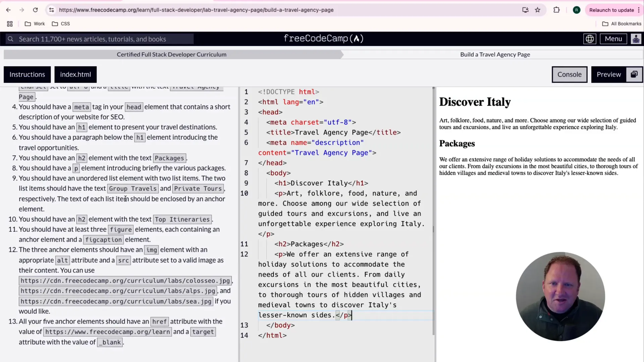
Task: Click the code editor vertical scrollbar
Action: tap(433, 211)
